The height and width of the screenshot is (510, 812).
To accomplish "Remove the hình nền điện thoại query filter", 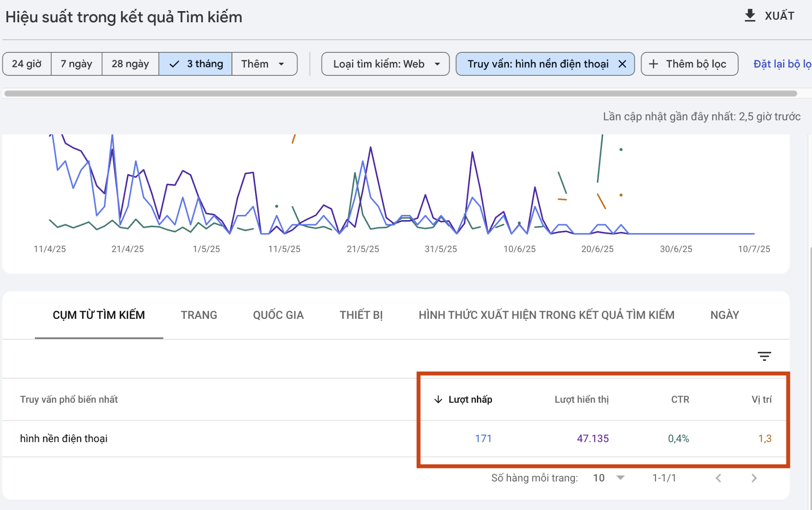I will [x=622, y=64].
